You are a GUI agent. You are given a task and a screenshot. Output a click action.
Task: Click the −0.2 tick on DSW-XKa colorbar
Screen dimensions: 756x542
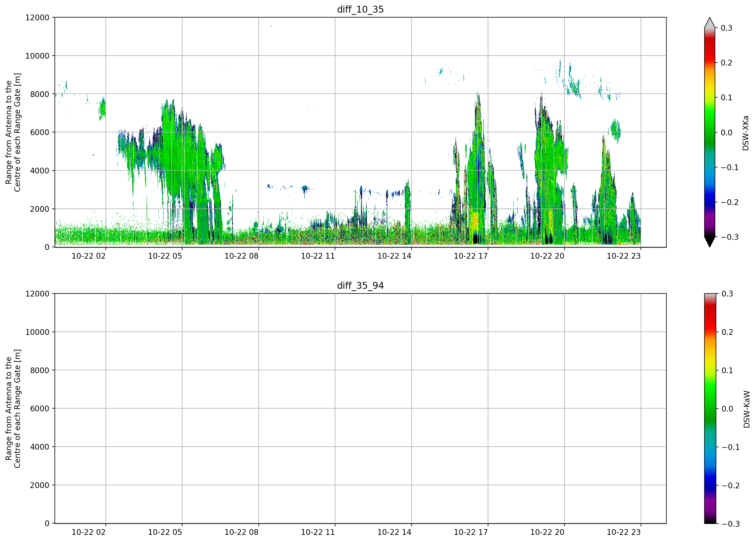click(x=729, y=202)
